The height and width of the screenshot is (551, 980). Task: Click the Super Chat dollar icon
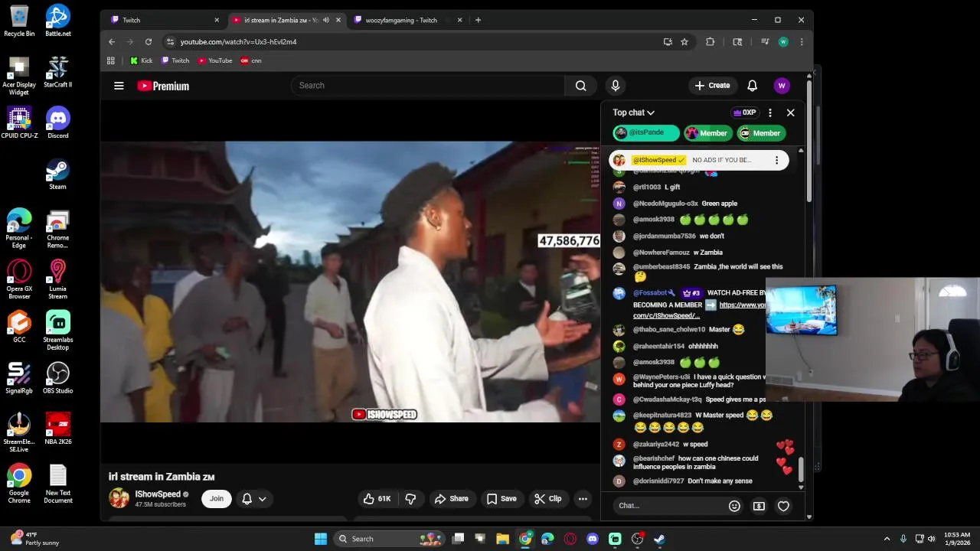pos(759,506)
